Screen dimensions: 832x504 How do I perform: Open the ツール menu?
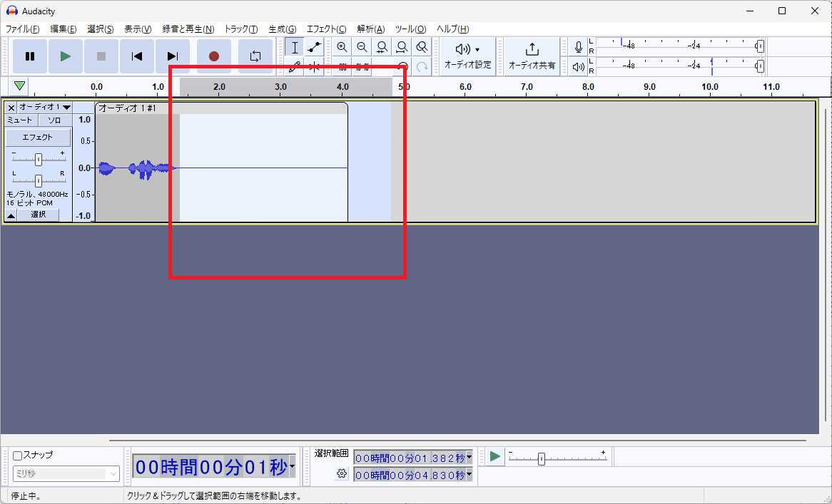tap(411, 29)
